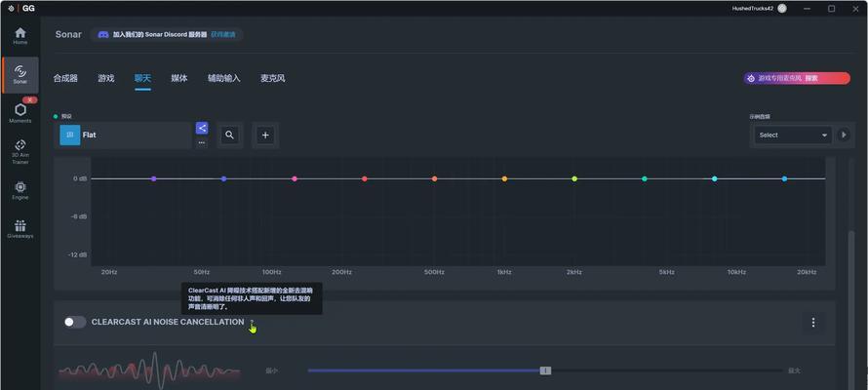Switch to the 辅助输入 tab

(224, 78)
